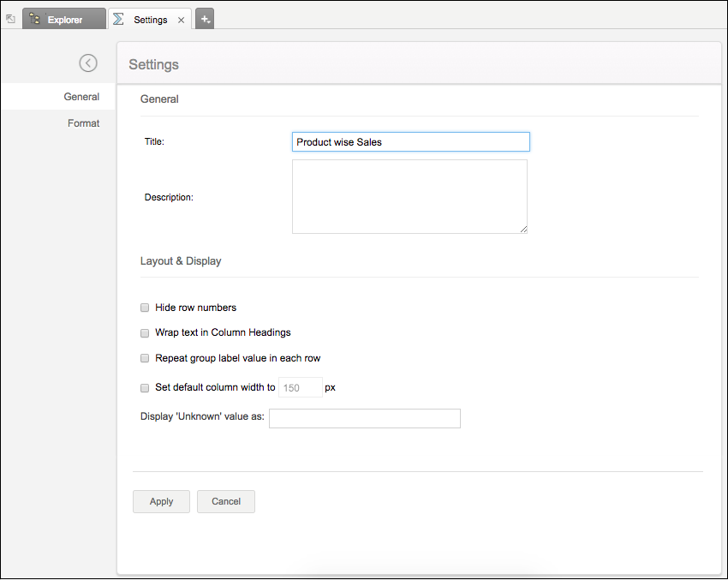Click the back arrow circle icon
728x580 pixels.
pos(88,63)
